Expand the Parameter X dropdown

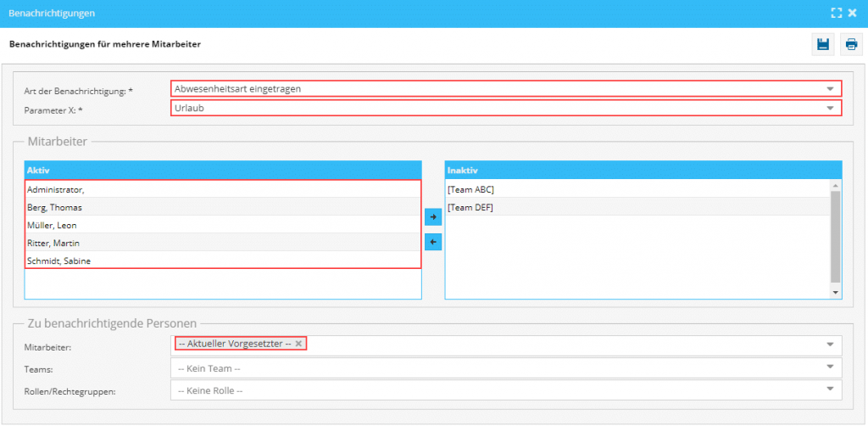point(831,109)
